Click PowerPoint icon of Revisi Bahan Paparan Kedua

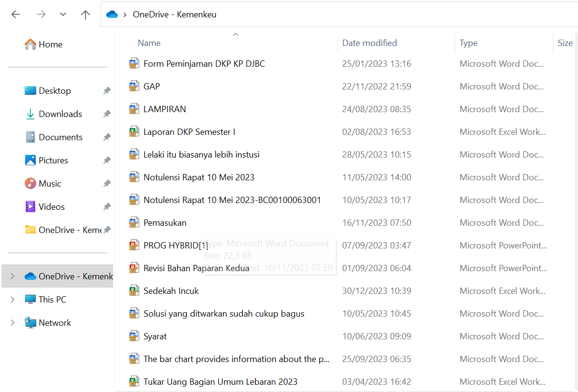coord(134,268)
